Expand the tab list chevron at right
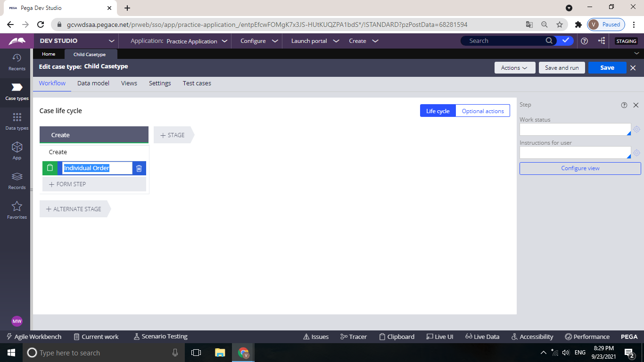Viewport: 644px width, 362px height. point(637,54)
